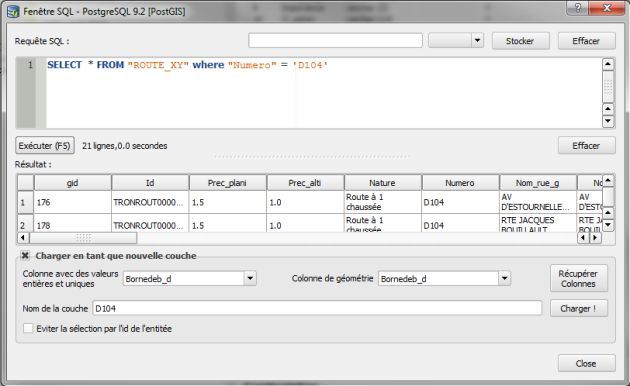Click the Récupérer Colonnes button
The image size is (630, 386).
click(579, 278)
